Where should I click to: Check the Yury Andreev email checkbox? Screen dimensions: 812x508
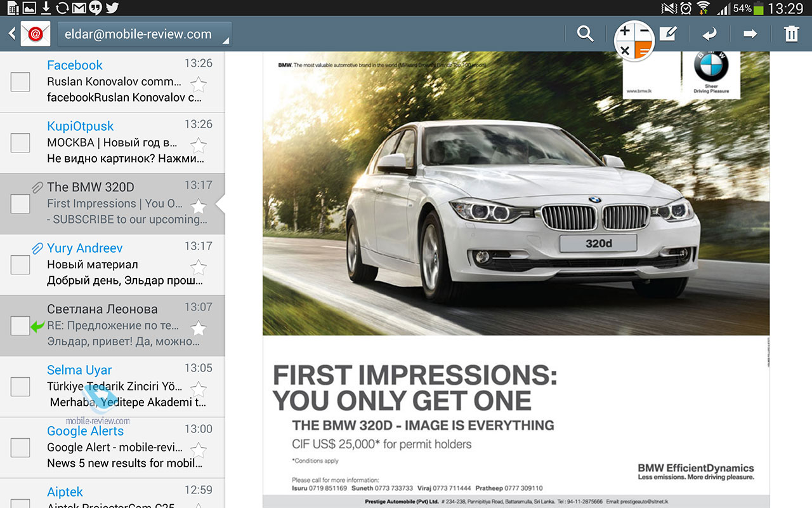click(20, 265)
